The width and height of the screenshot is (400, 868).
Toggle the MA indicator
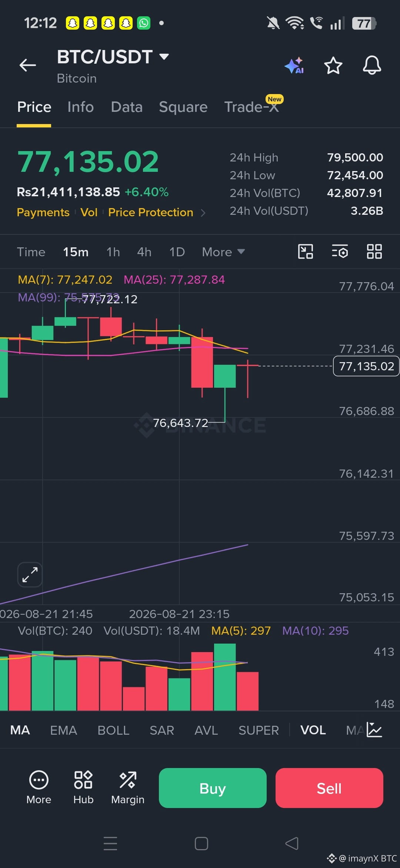tap(20, 730)
